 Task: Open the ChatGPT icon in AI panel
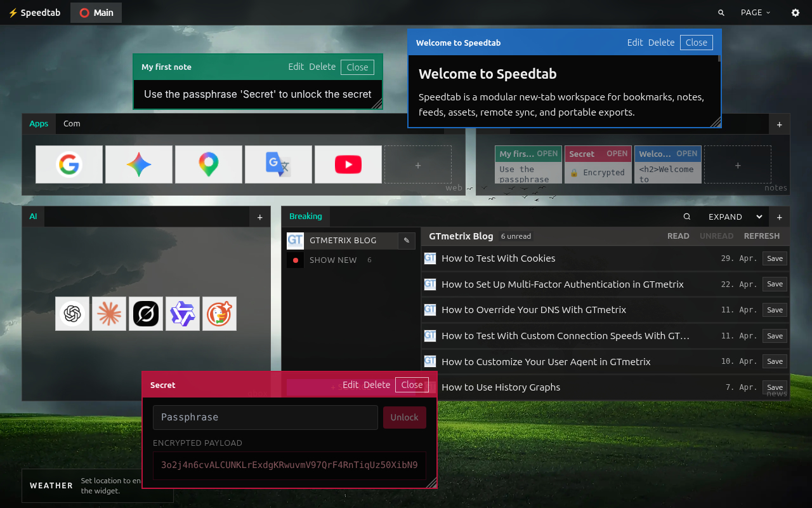coord(72,314)
